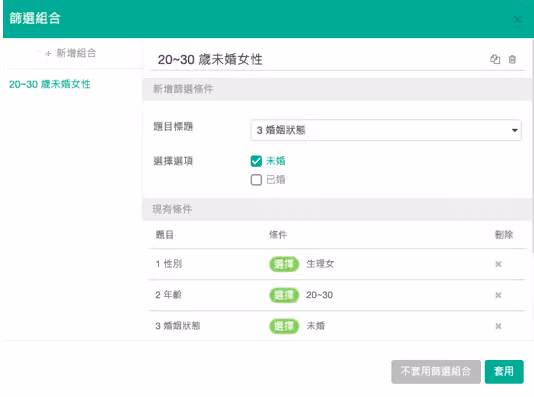
Task: Click the 套用 apply button
Action: pyautogui.click(x=504, y=371)
